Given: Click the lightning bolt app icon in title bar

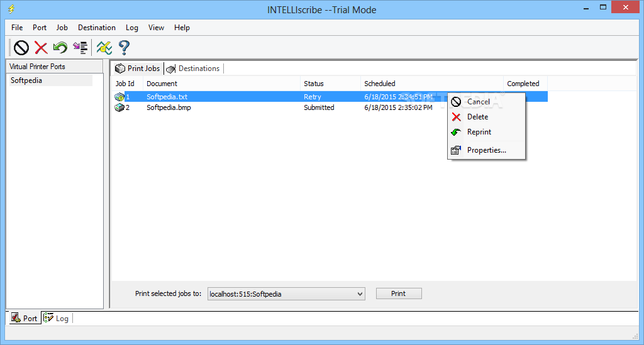Looking at the screenshot, I should pyautogui.click(x=11, y=9).
